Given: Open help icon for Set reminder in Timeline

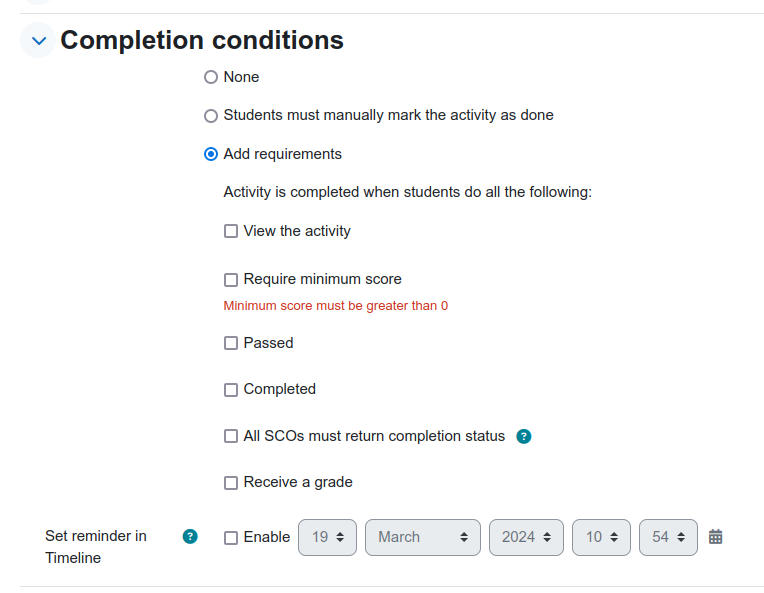Looking at the screenshot, I should [x=190, y=536].
